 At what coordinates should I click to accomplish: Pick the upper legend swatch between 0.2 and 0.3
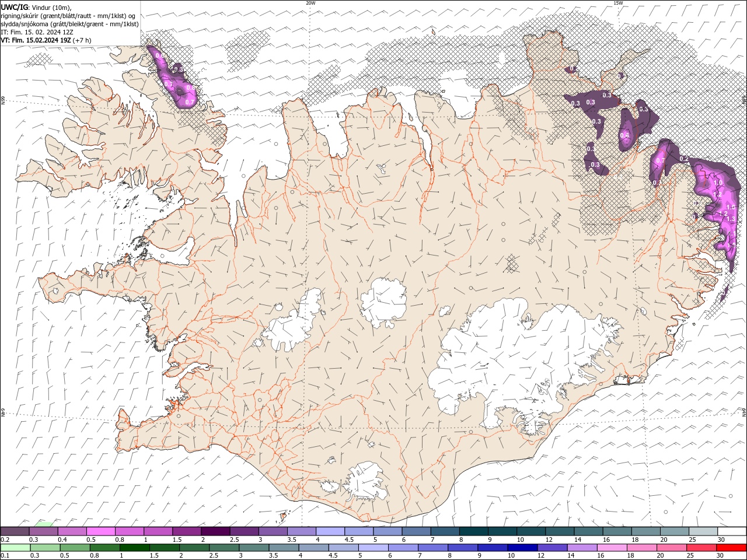coord(15,531)
